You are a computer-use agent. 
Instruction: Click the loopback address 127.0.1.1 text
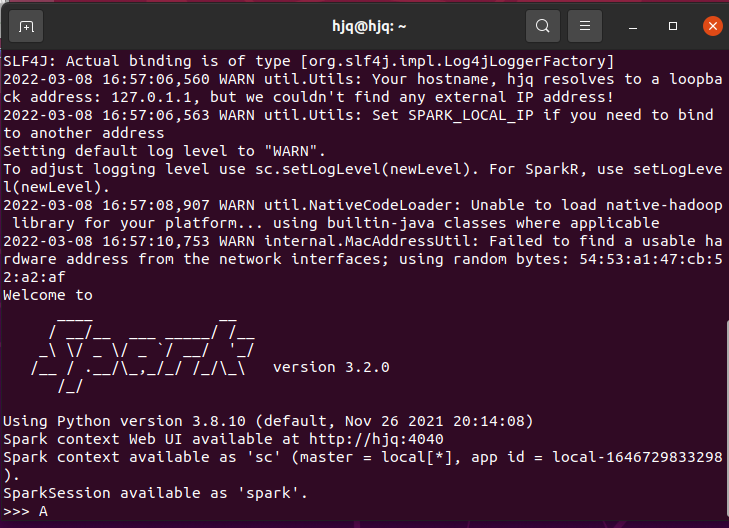pyautogui.click(x=151, y=97)
